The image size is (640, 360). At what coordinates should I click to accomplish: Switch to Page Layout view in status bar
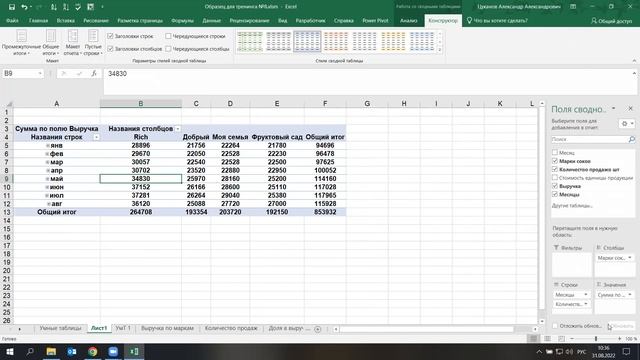point(547,339)
